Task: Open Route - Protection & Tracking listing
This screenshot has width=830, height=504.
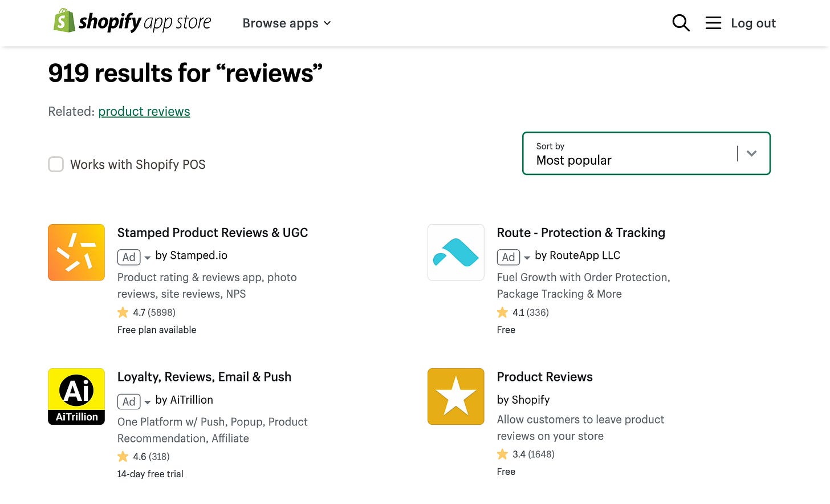Action: point(581,233)
